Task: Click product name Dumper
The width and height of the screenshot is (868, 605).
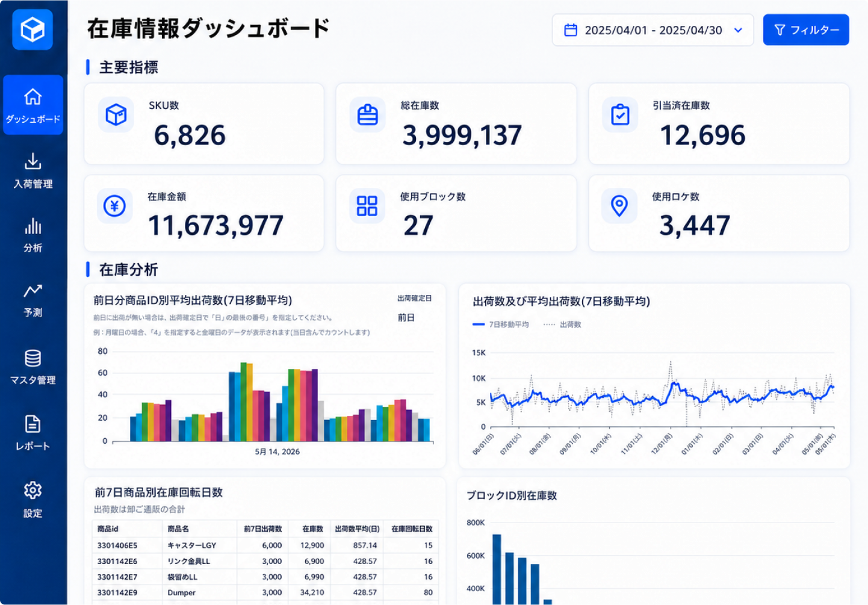Action: pyautogui.click(x=182, y=592)
